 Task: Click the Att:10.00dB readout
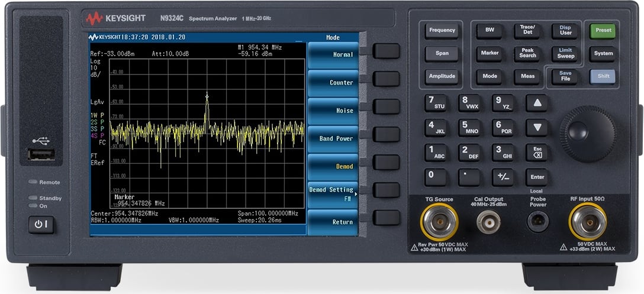(x=170, y=54)
